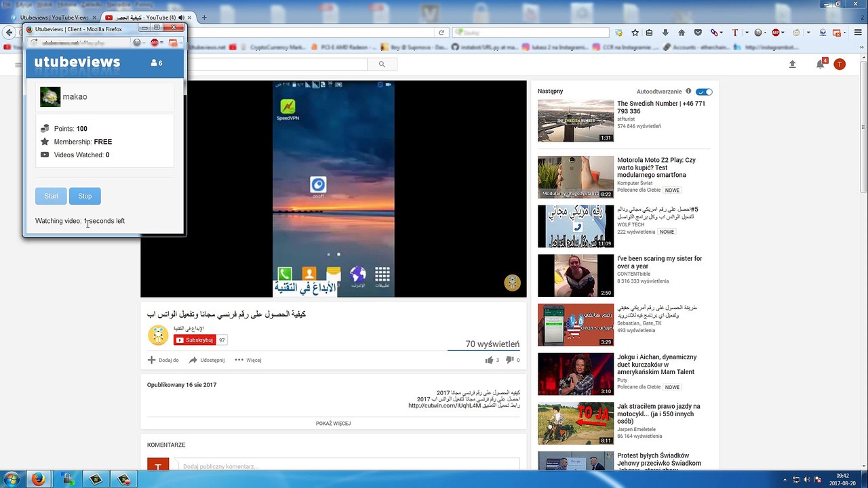868x488 pixels.
Task: Like the video with thumbs up
Action: pyautogui.click(x=489, y=360)
